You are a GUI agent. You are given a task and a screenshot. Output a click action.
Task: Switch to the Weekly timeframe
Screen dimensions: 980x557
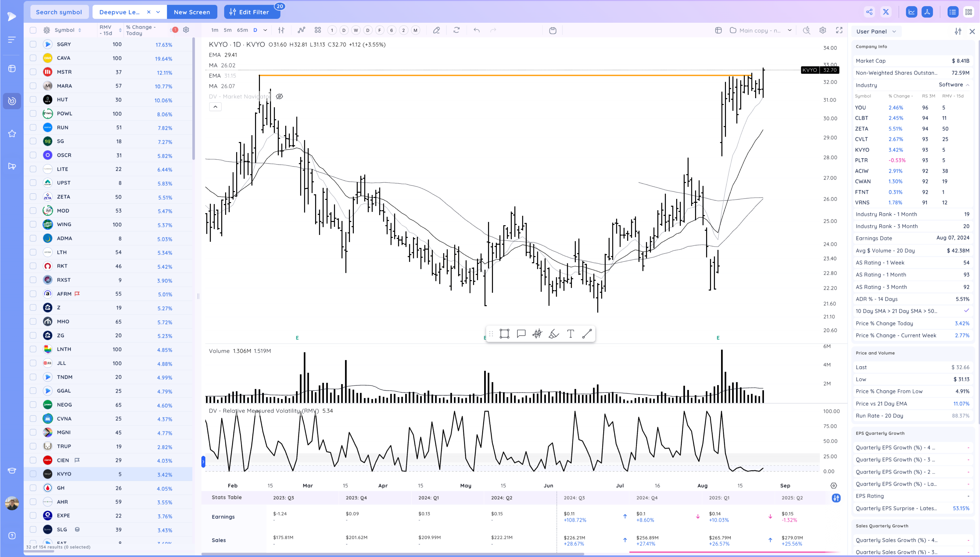tap(356, 30)
